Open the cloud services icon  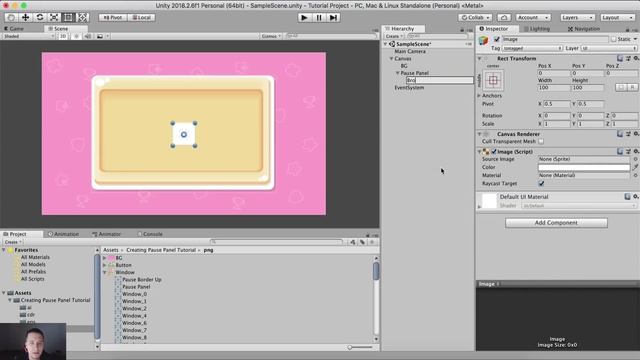coord(504,18)
